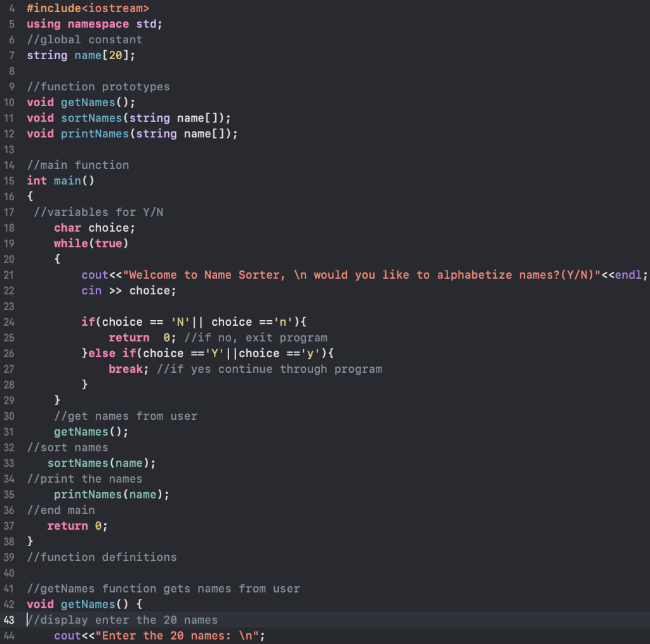
Task: Click the //main function comment on line 14
Action: click(x=77, y=164)
